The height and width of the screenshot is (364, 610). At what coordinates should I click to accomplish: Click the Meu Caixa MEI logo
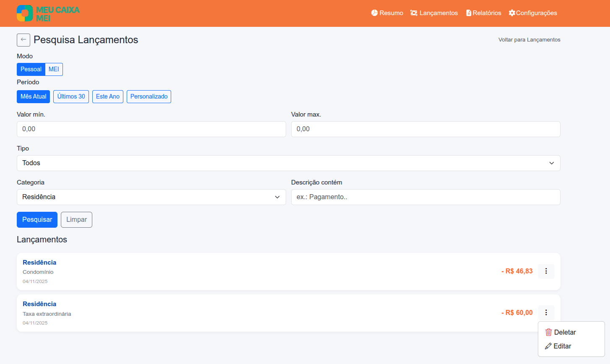[x=48, y=13]
